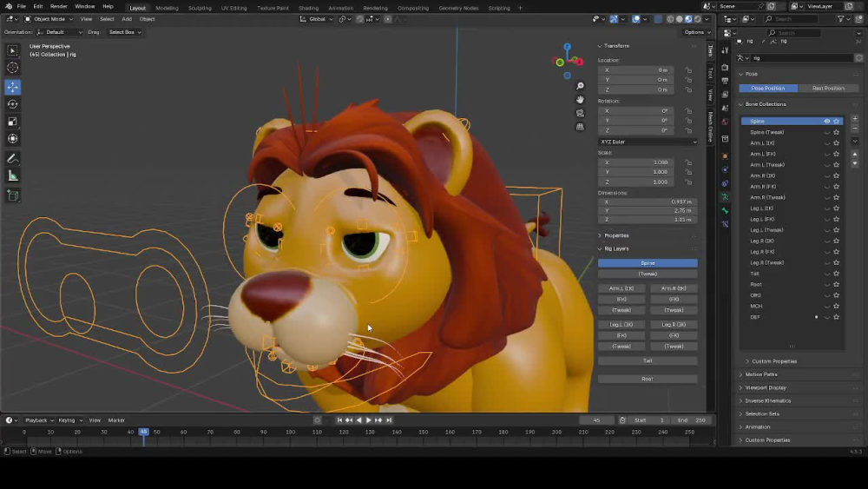The image size is (868, 489).
Task: Toggle solo star for DEF collection
Action: (x=837, y=317)
